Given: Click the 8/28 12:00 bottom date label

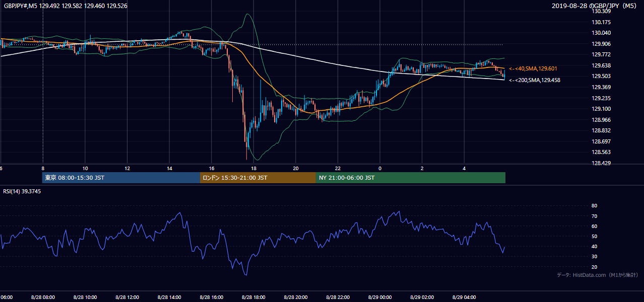Looking at the screenshot, I should point(127,297).
